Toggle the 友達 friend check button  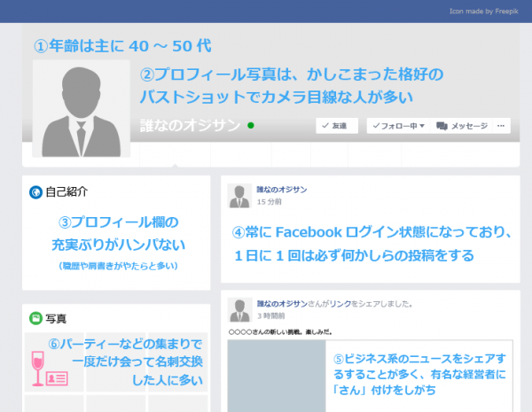(x=337, y=127)
